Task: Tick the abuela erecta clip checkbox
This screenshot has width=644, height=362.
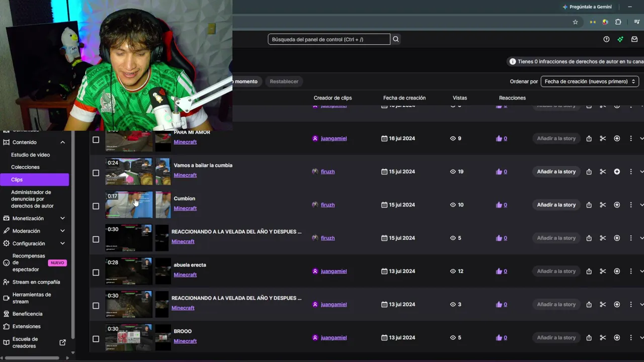Action: point(96,273)
